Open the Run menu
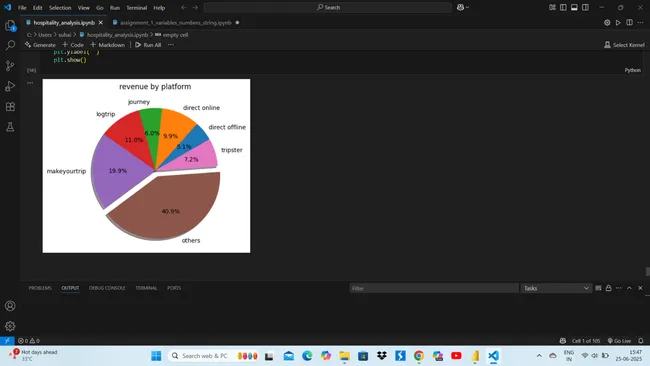The width and height of the screenshot is (650, 366). [115, 7]
